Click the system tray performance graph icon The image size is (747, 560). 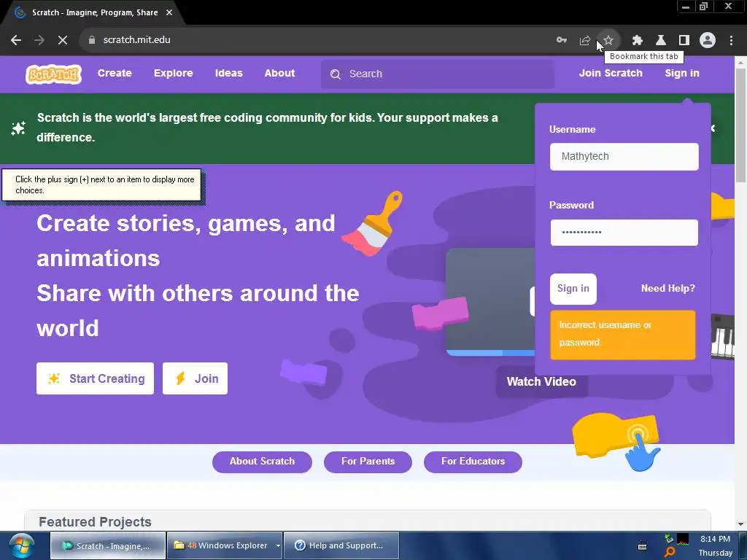click(683, 539)
